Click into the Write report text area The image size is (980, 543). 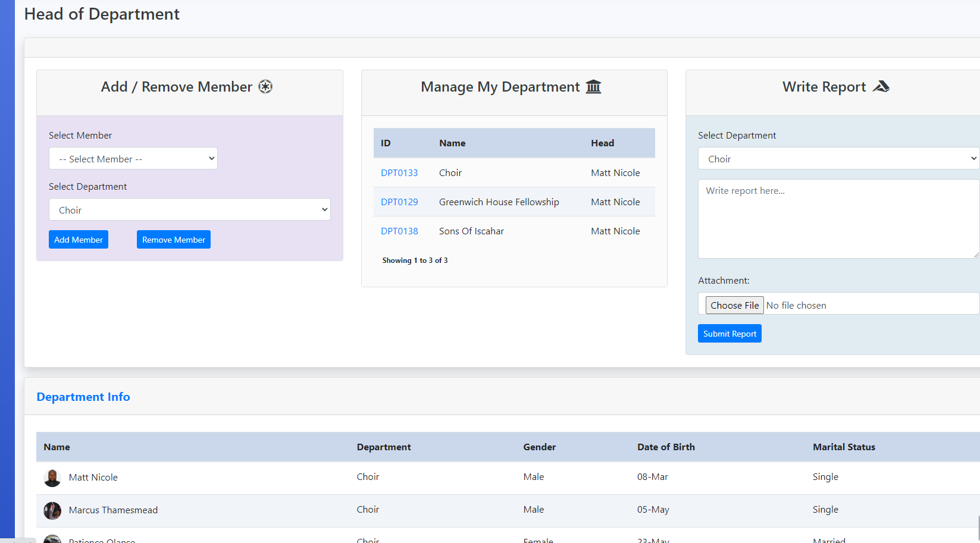[838, 219]
